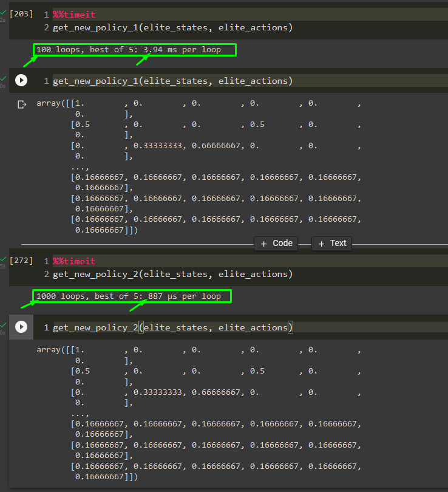448x492 pixels.
Task: Run the get_new_policy_2 cell below the 887 µs output
Action: pos(21,327)
